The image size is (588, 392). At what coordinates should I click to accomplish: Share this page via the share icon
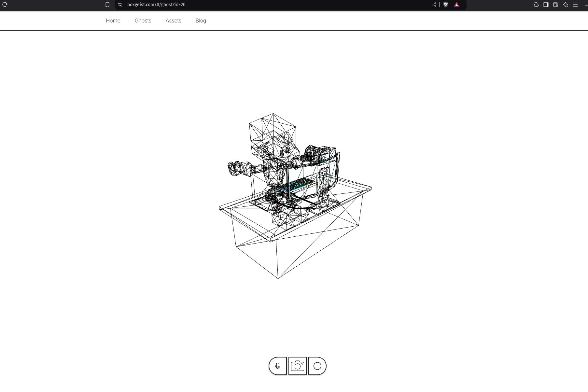[x=434, y=5]
